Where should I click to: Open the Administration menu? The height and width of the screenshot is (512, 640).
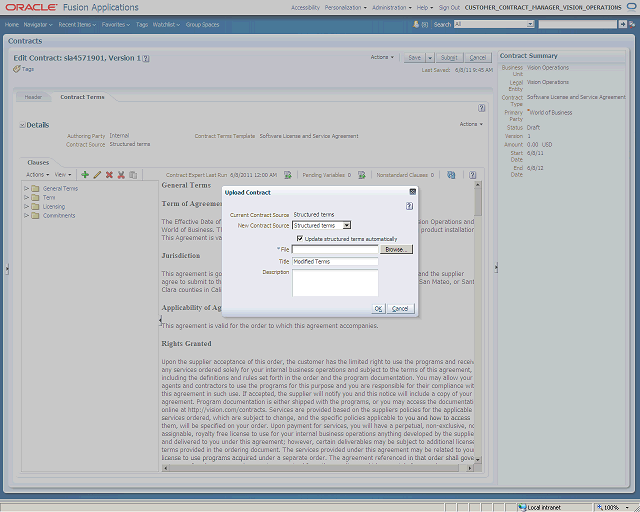(x=392, y=7)
